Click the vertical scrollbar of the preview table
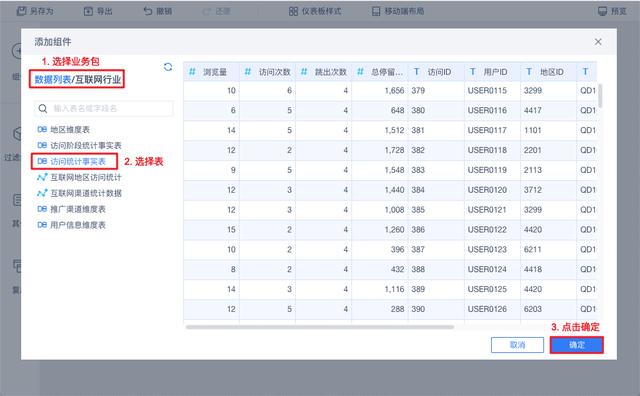 [600, 95]
